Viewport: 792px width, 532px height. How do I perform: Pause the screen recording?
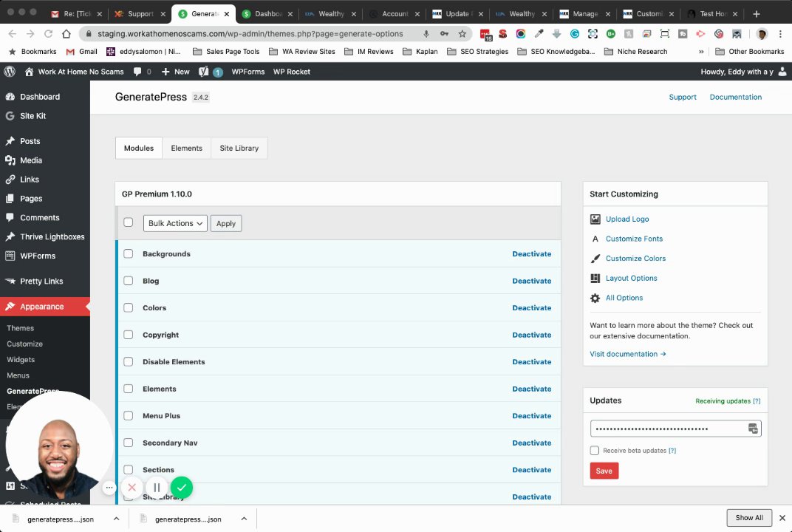(x=157, y=488)
